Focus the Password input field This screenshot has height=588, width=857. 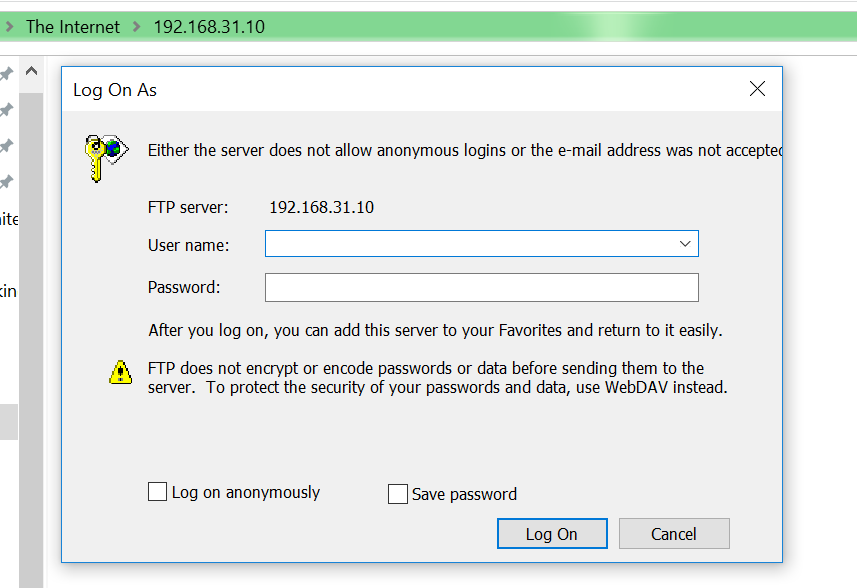(x=482, y=287)
